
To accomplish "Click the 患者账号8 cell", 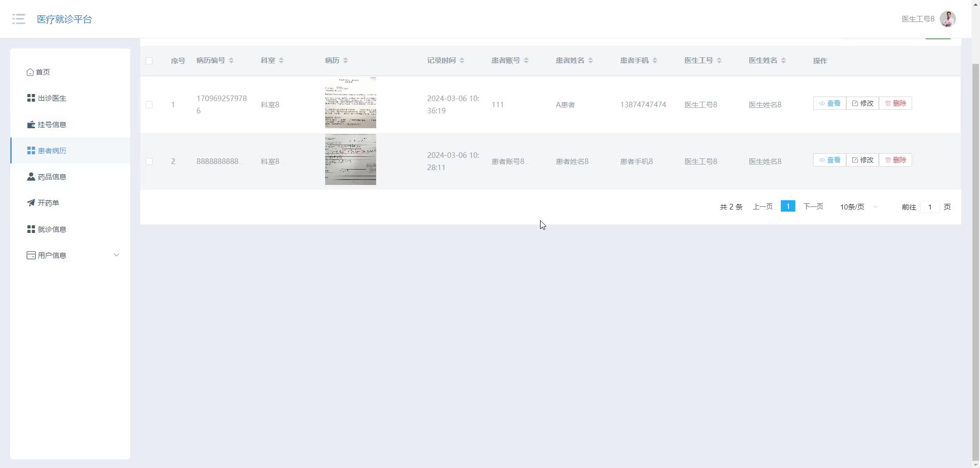I will 508,161.
